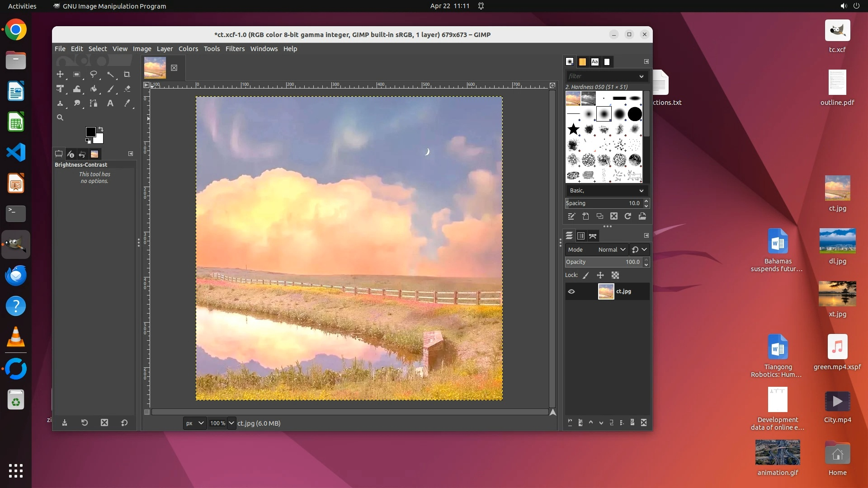This screenshot has width=868, height=488.
Task: Open the zoom 100% dropdown
Action: point(231,423)
